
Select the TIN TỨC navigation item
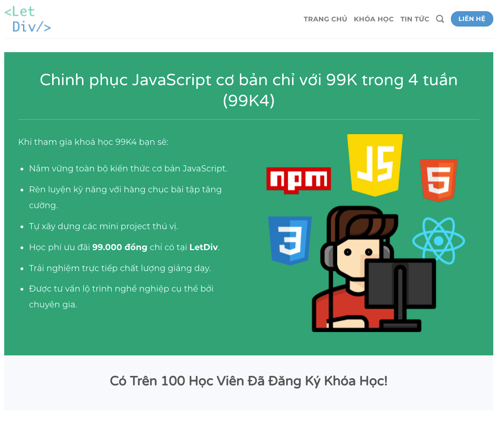tap(415, 19)
